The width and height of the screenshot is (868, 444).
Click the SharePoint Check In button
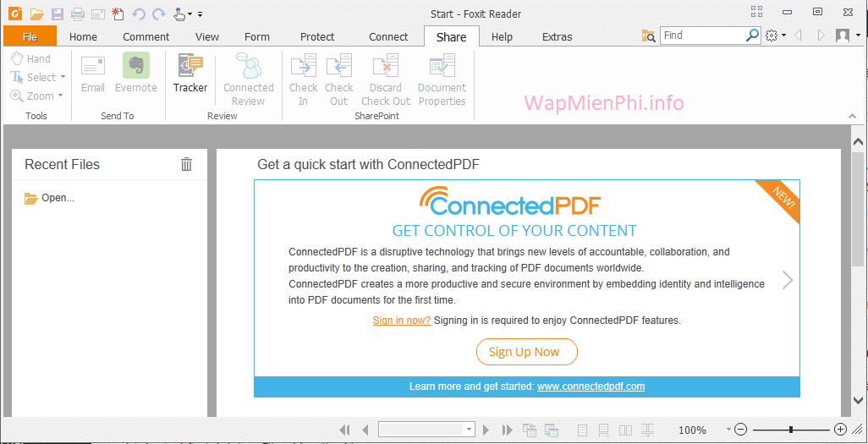click(304, 79)
